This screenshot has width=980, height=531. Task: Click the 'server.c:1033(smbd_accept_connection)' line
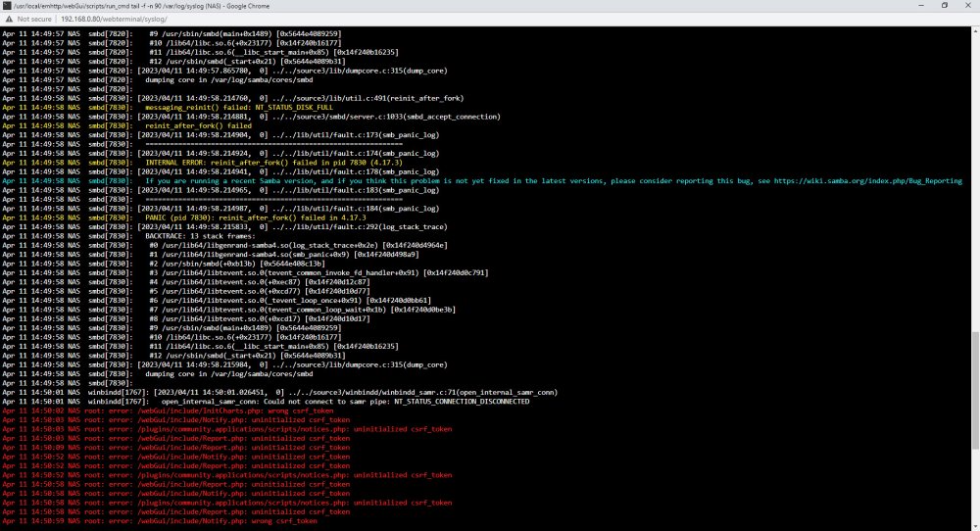(251, 117)
